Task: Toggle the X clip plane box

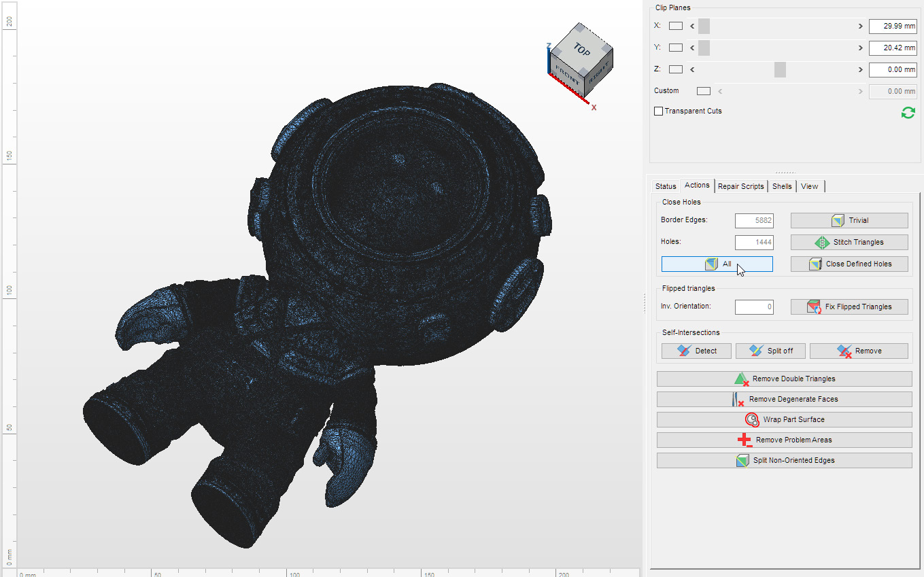Action: click(675, 26)
